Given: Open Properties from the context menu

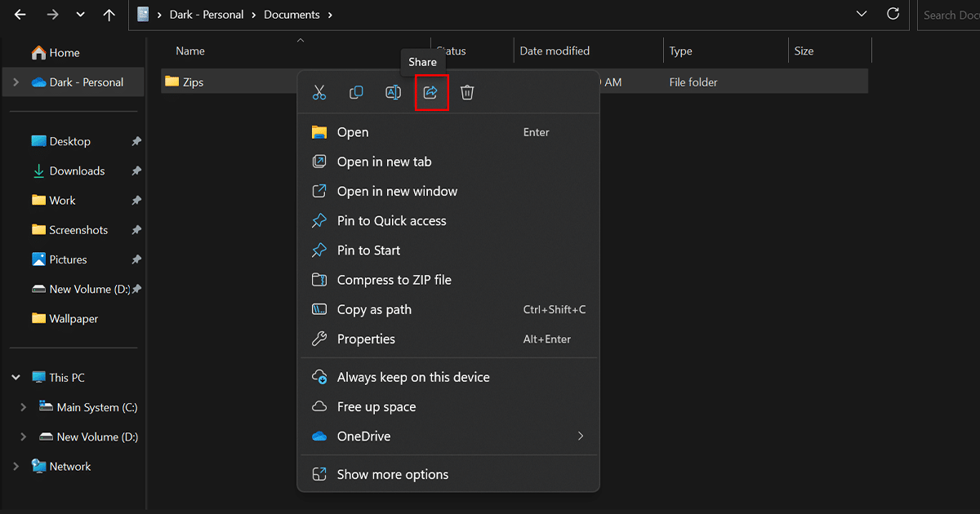Looking at the screenshot, I should pos(366,339).
